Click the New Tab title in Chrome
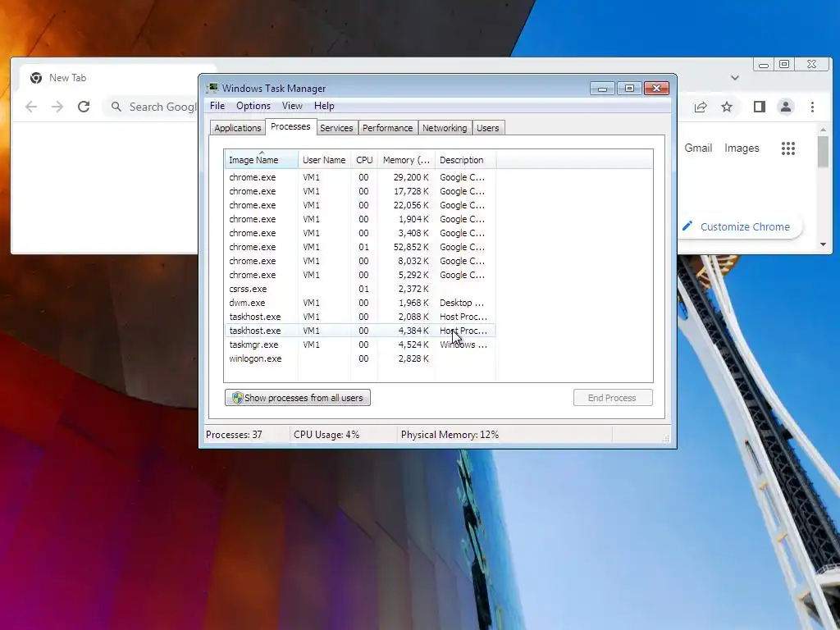This screenshot has height=630, width=840. [x=67, y=78]
